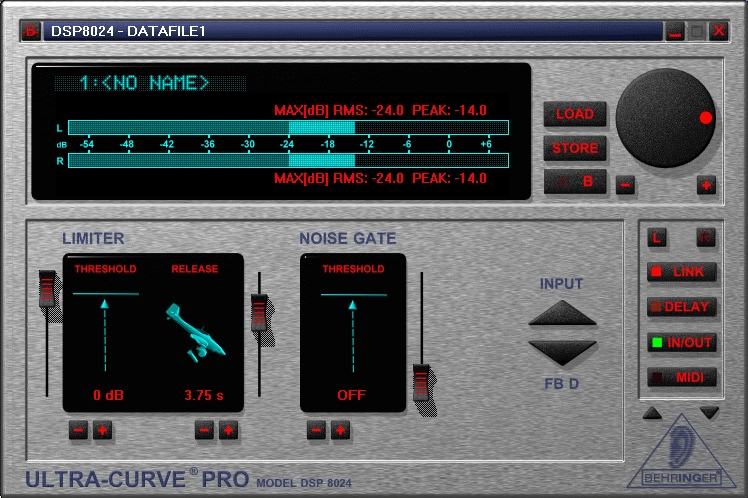
Task: Minimize the DSP8024 window
Action: point(675,32)
